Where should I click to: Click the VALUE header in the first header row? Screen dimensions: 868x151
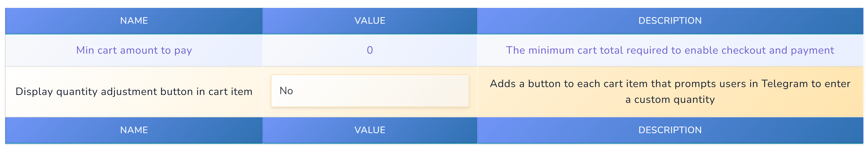click(x=370, y=21)
